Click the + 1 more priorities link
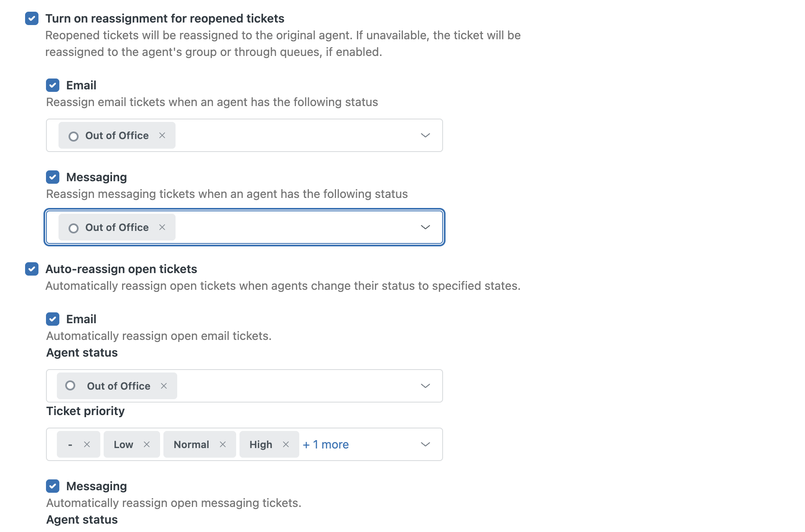The width and height of the screenshot is (805, 532). [326, 444]
